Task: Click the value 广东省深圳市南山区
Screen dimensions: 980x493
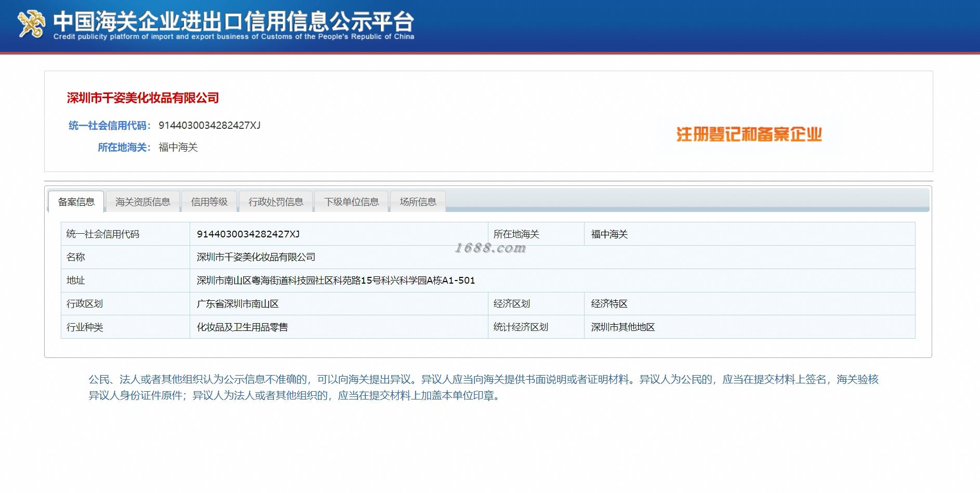Action: [238, 303]
